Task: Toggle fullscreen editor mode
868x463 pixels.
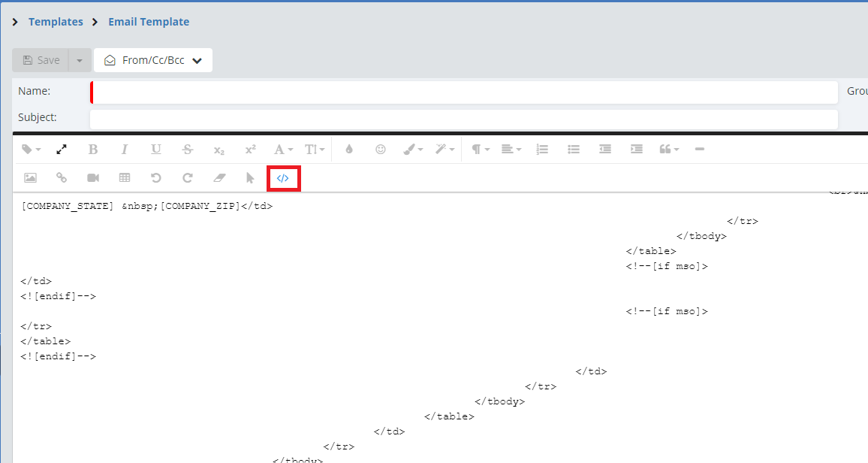Action: pos(62,150)
